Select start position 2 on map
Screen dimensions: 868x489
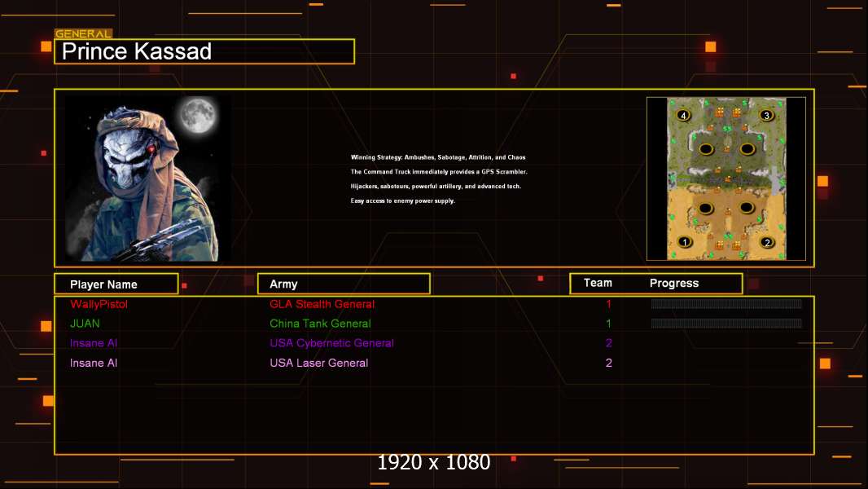click(x=767, y=242)
